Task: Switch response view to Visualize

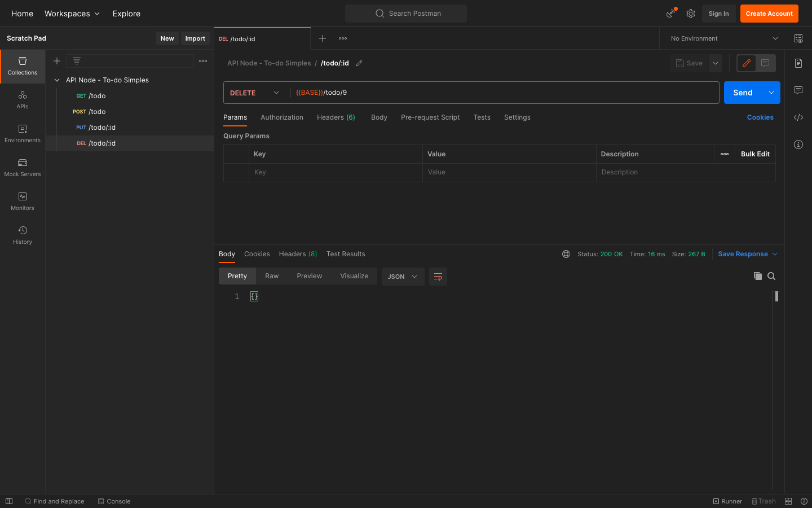Action: click(x=354, y=276)
